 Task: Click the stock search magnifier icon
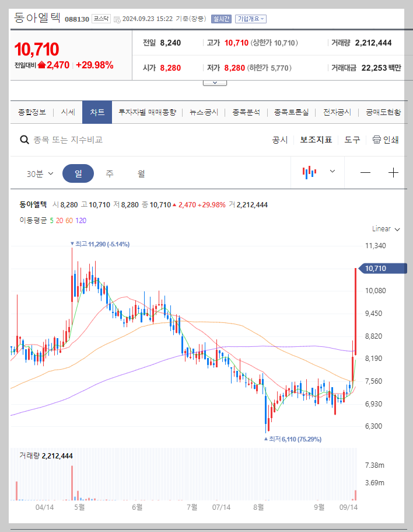pos(24,140)
